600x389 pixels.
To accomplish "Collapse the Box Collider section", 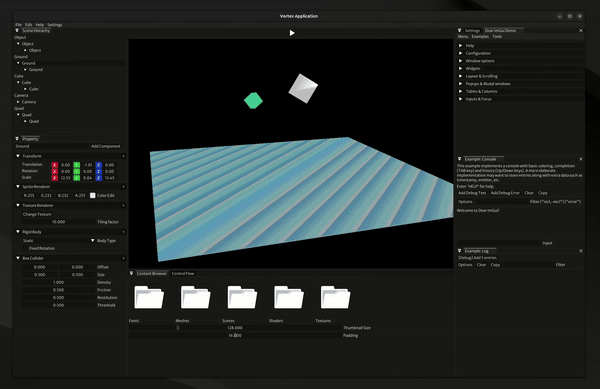I will (18, 258).
